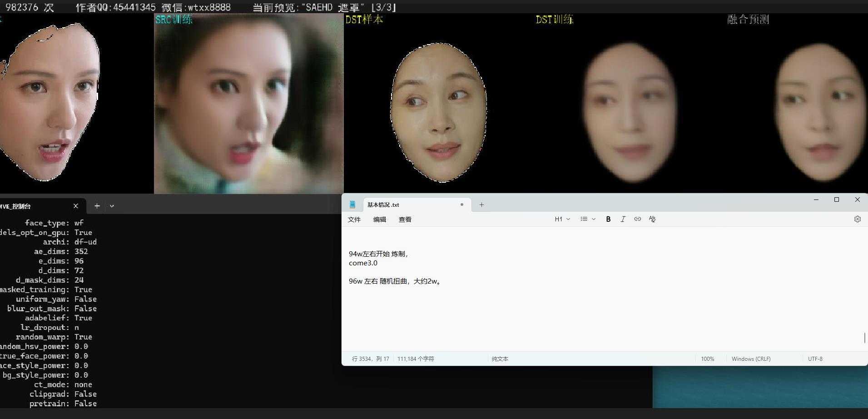Click the new tab plus icon in MVE_控制台

tap(97, 206)
